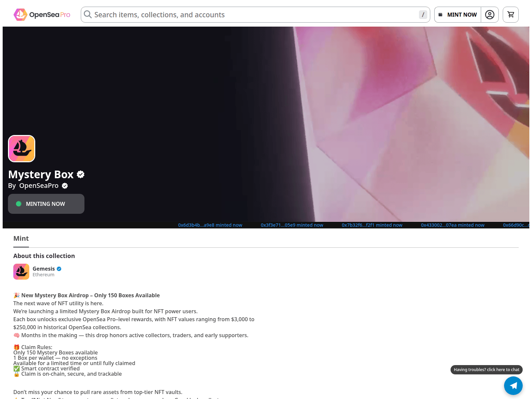
Task: Click the MINTING NOW status pill
Action: pyautogui.click(x=46, y=203)
